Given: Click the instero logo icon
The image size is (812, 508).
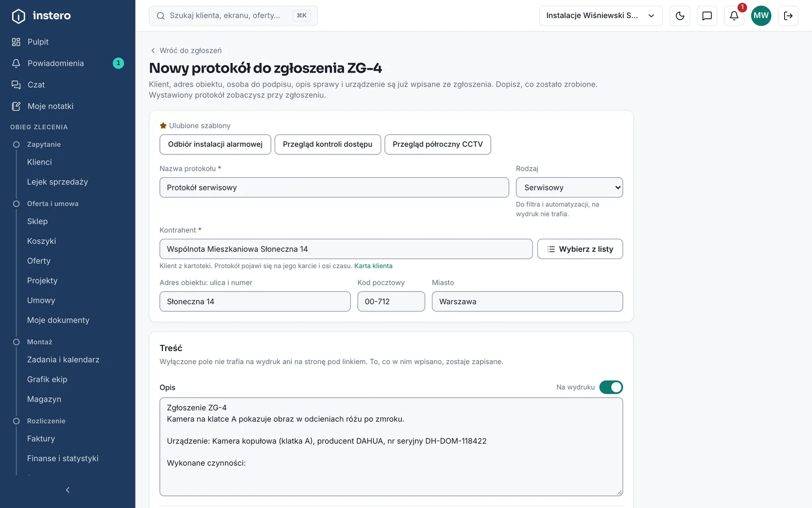Looking at the screenshot, I should (x=18, y=16).
